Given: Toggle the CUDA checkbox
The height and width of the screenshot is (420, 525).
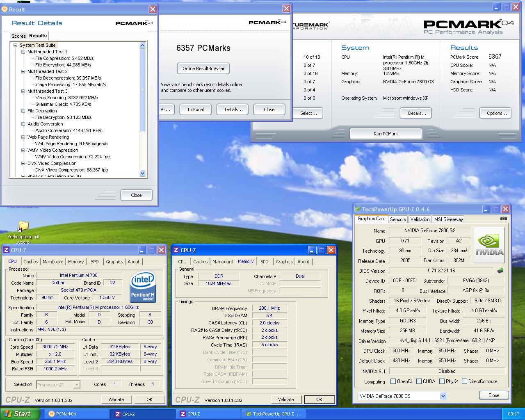Looking at the screenshot, I should pyautogui.click(x=419, y=381).
